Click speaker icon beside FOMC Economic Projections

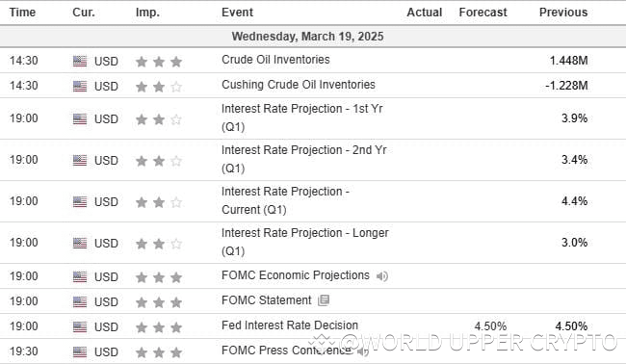(381, 276)
